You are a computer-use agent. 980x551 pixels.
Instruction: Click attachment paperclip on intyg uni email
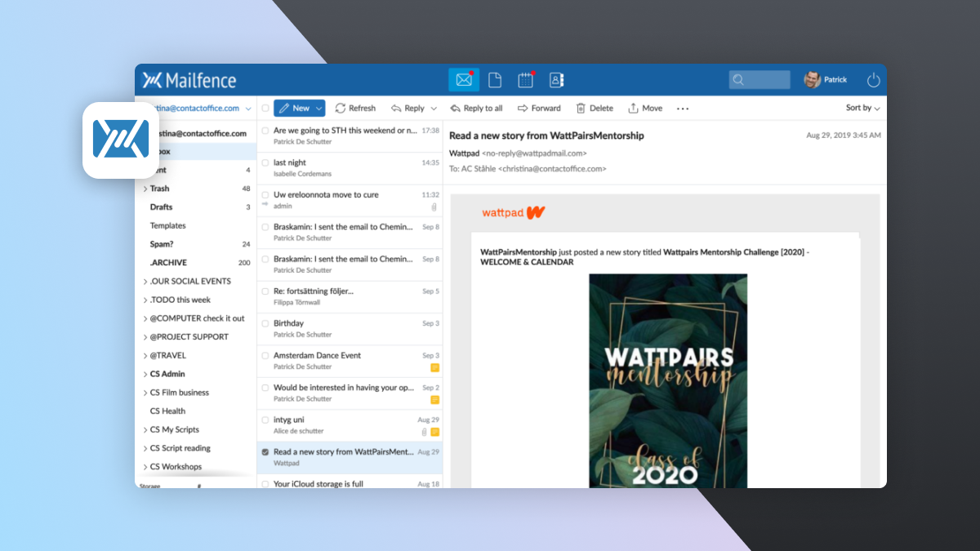click(424, 432)
